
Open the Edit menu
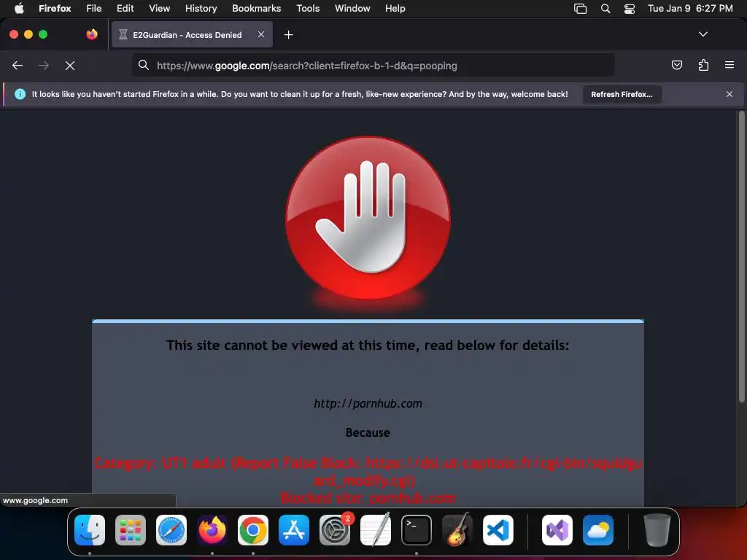click(x=125, y=8)
